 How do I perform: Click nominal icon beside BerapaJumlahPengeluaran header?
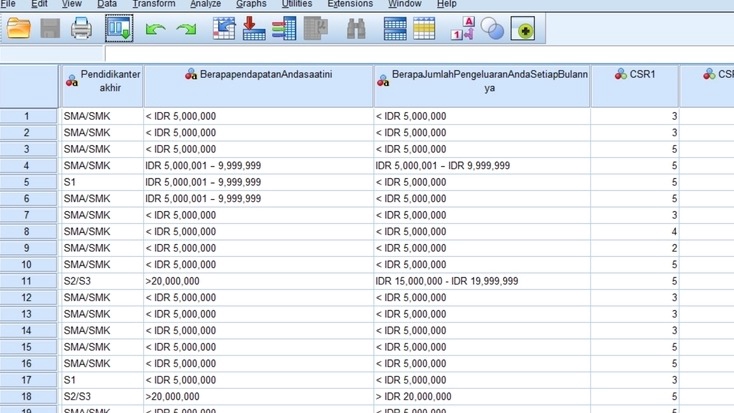pos(383,81)
